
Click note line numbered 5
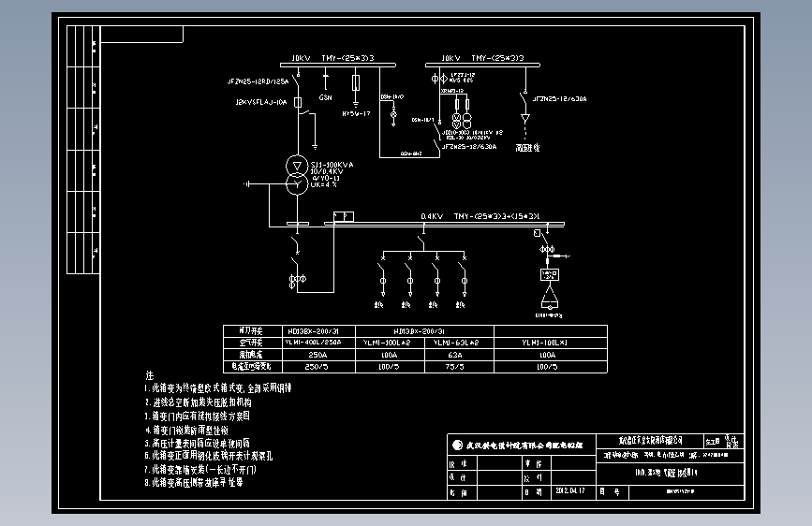198,443
